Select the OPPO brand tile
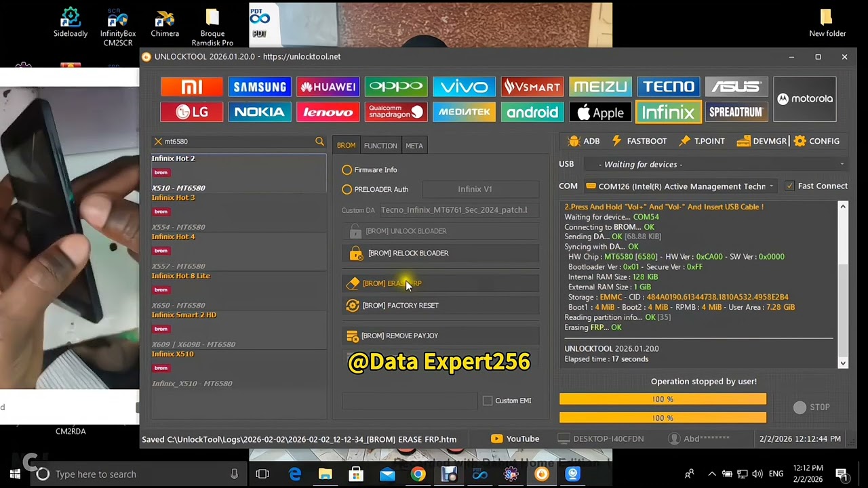This screenshot has height=488, width=868. click(x=396, y=87)
